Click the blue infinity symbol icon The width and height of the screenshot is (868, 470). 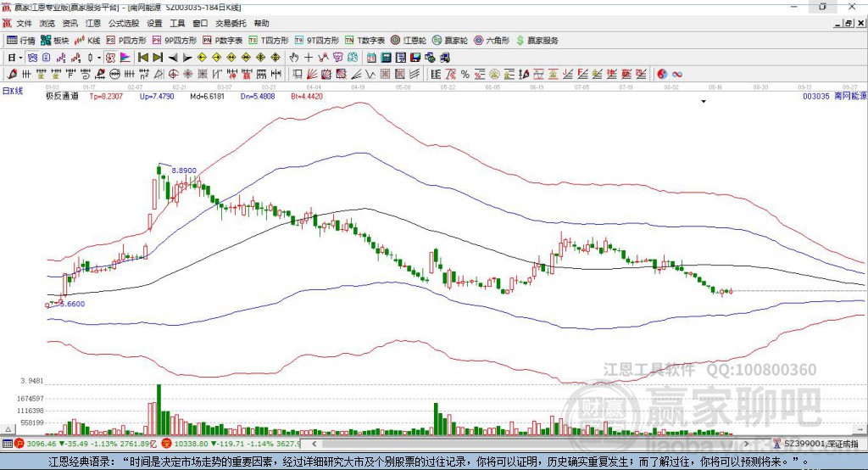[x=676, y=75]
